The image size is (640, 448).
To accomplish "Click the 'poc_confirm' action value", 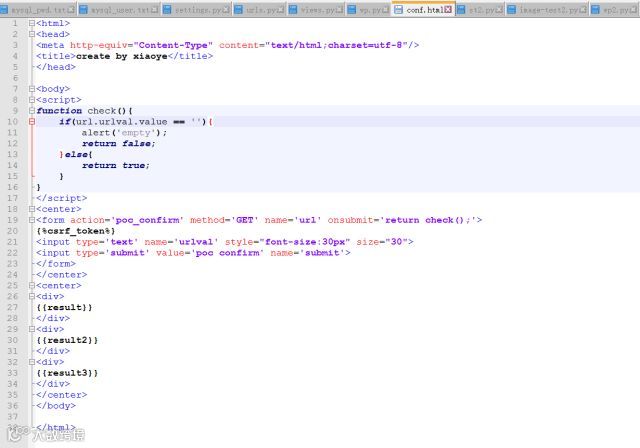I will click(147, 220).
